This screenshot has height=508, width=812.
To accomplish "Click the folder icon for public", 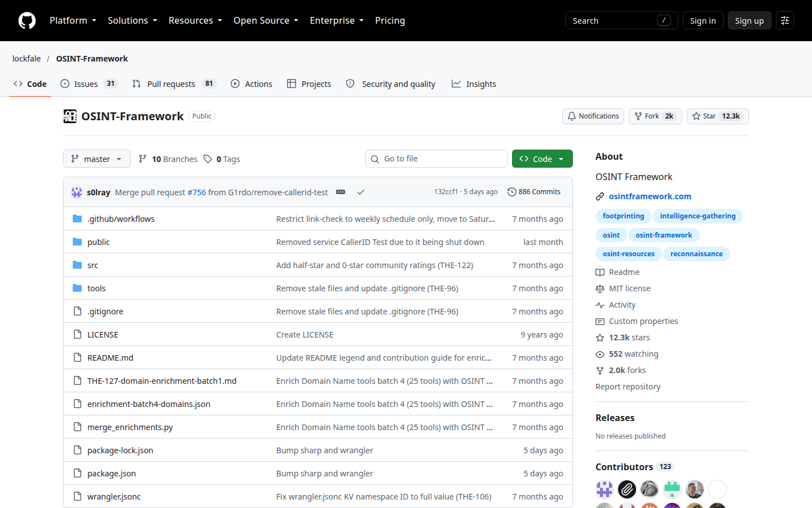I will tap(77, 242).
